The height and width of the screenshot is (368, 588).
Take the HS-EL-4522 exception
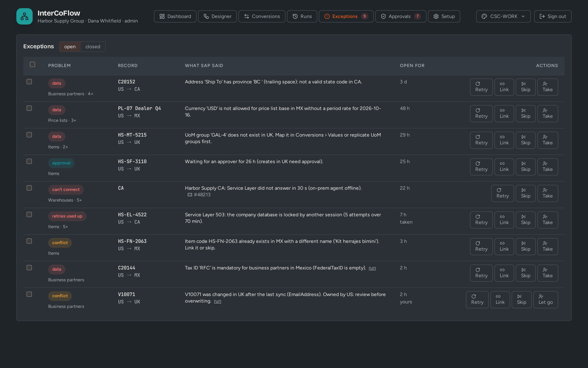(x=547, y=220)
